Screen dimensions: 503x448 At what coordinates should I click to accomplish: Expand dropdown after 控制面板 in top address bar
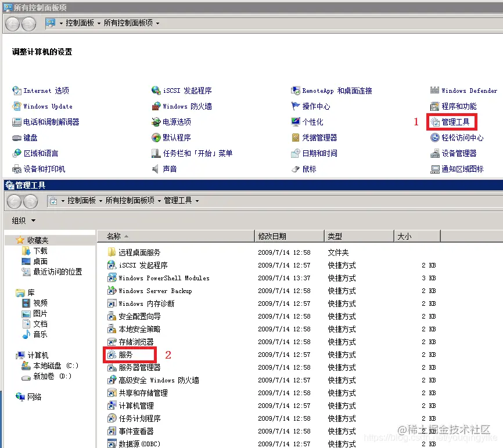(99, 23)
